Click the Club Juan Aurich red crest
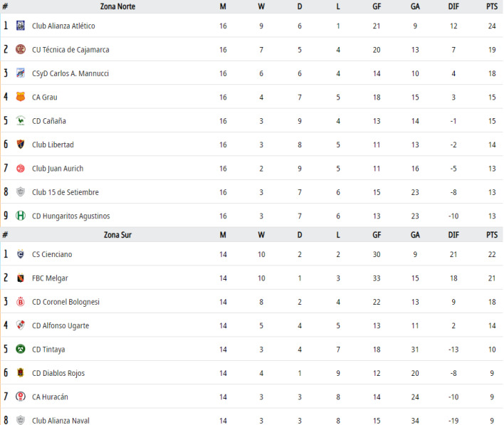The height and width of the screenshot is (425, 504). 21,168
